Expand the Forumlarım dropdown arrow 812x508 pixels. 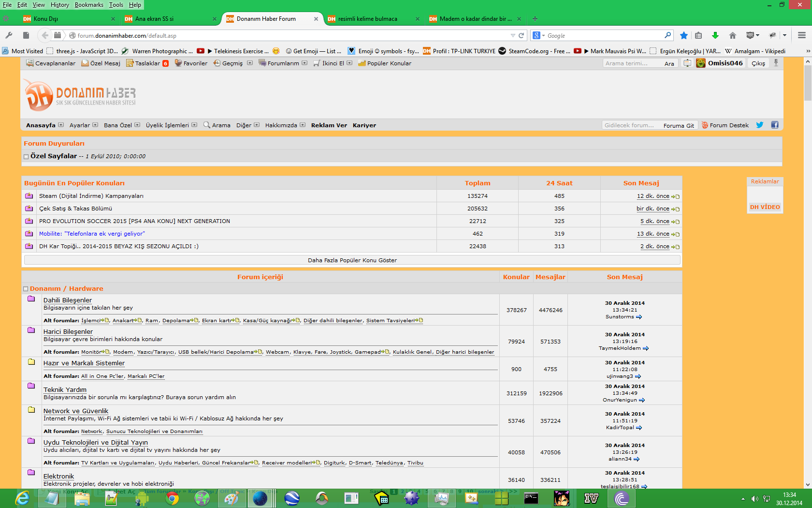304,63
